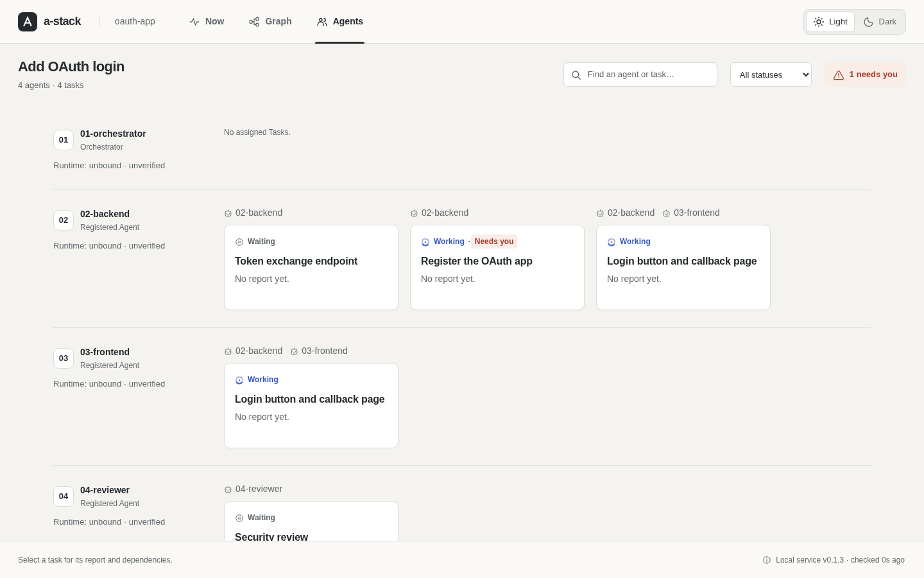Click the warning triangle icon in needs you
The image size is (924, 578).
click(839, 75)
